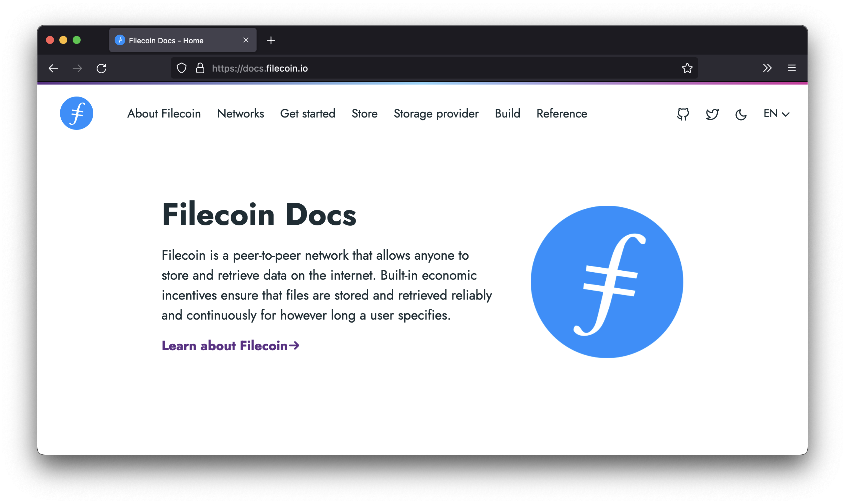This screenshot has width=845, height=504.
Task: Click the Store navigation item
Action: (364, 114)
